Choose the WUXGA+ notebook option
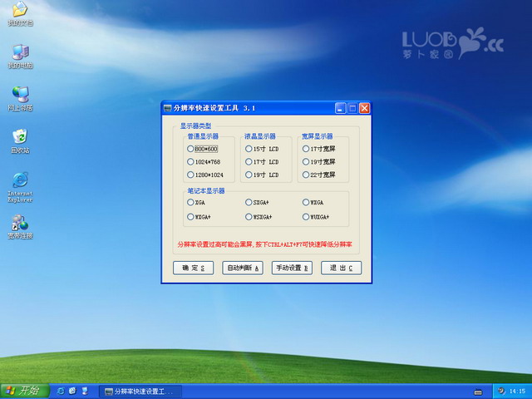The image size is (532, 399). click(316, 216)
